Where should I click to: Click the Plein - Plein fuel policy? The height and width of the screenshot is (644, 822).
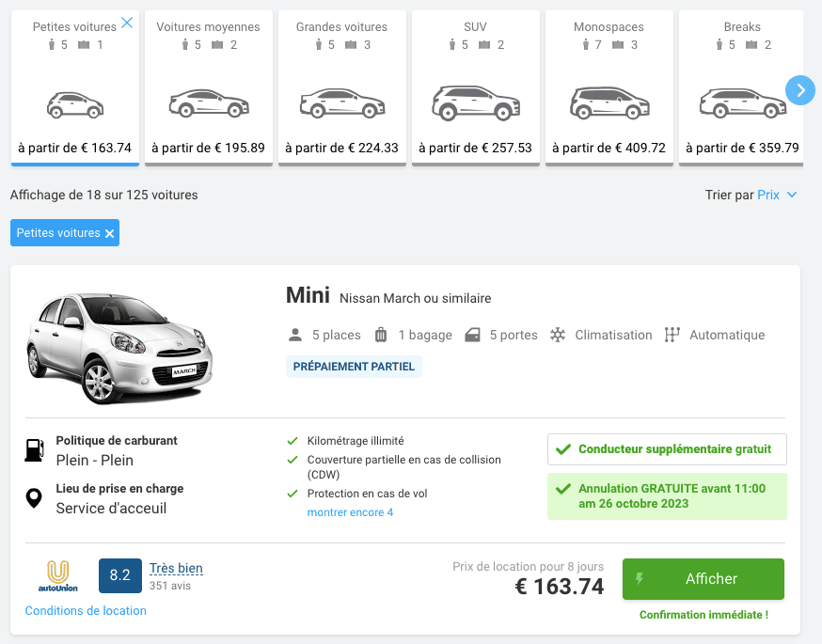pos(95,461)
